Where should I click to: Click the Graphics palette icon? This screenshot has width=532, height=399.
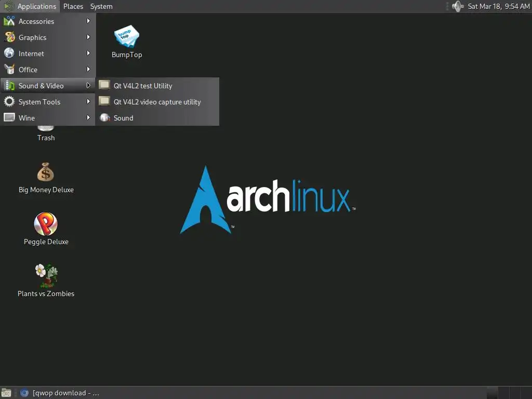click(9, 37)
